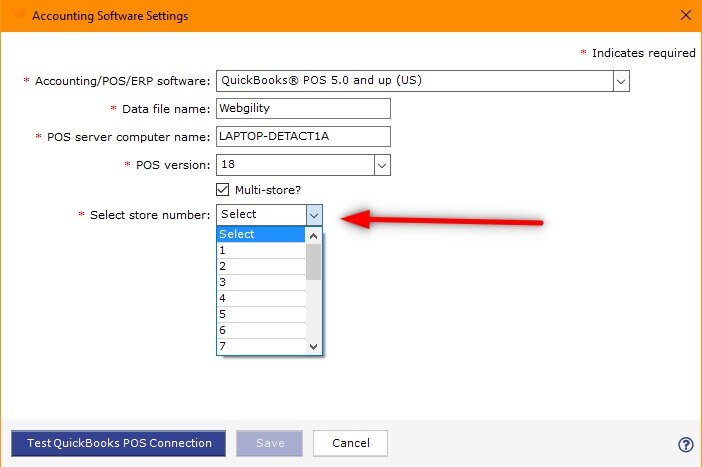Select store number 4 option
The width and height of the screenshot is (702, 467).
(x=262, y=298)
